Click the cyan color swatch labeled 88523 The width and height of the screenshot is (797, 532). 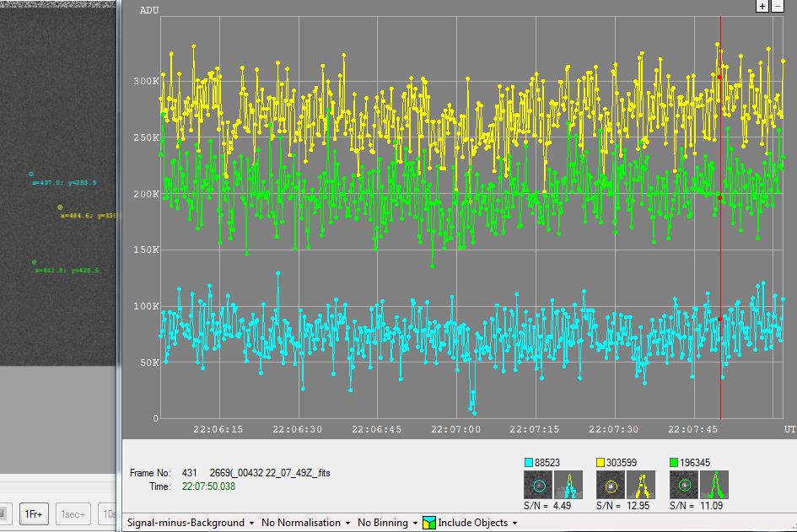point(529,462)
